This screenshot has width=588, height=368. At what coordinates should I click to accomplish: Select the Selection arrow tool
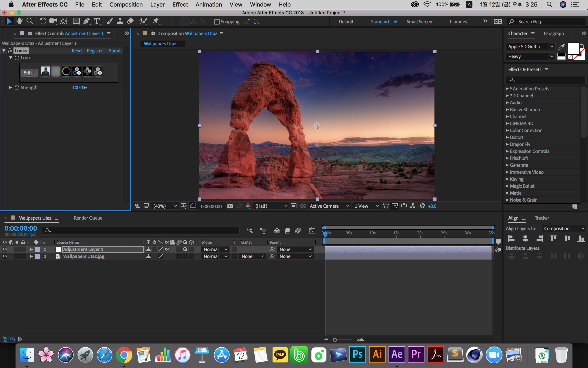(x=9, y=21)
